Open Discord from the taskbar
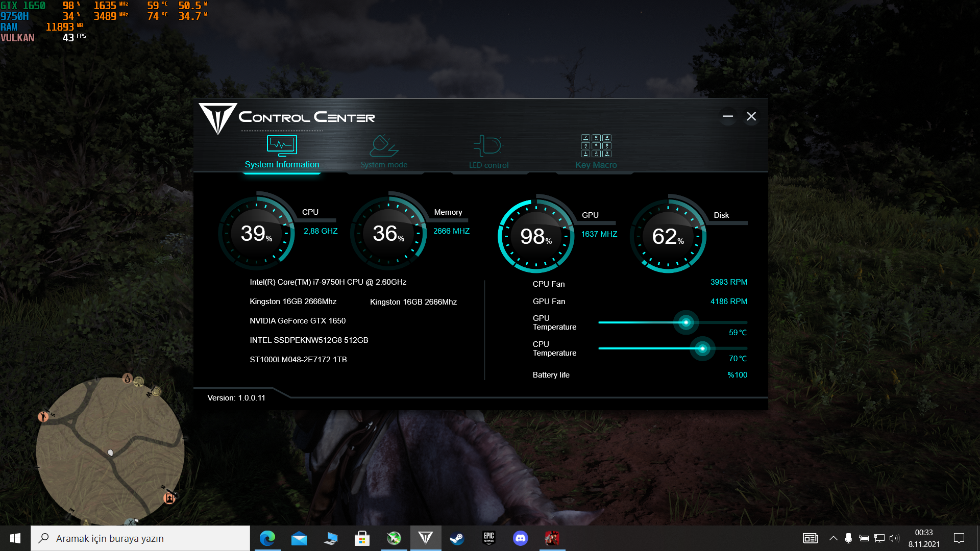 coord(520,538)
